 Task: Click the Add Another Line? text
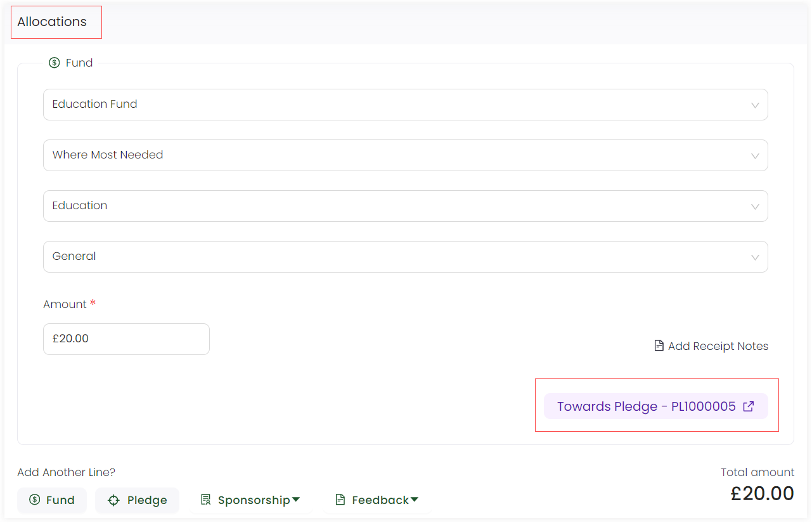click(67, 472)
